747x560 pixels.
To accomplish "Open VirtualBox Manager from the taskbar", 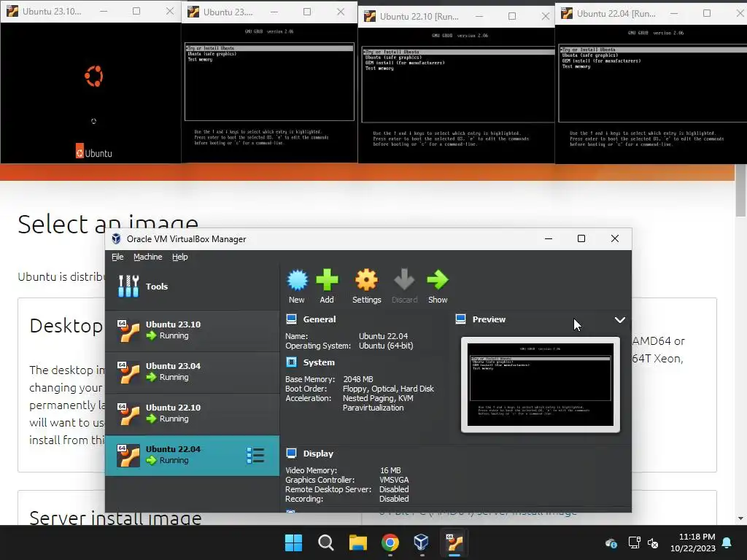I will [x=421, y=542].
